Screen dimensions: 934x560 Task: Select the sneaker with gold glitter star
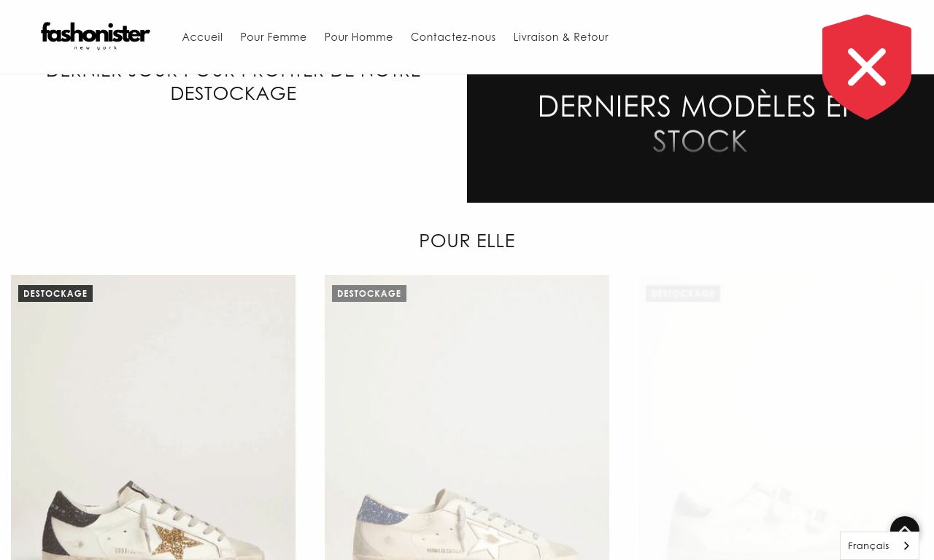(x=153, y=417)
